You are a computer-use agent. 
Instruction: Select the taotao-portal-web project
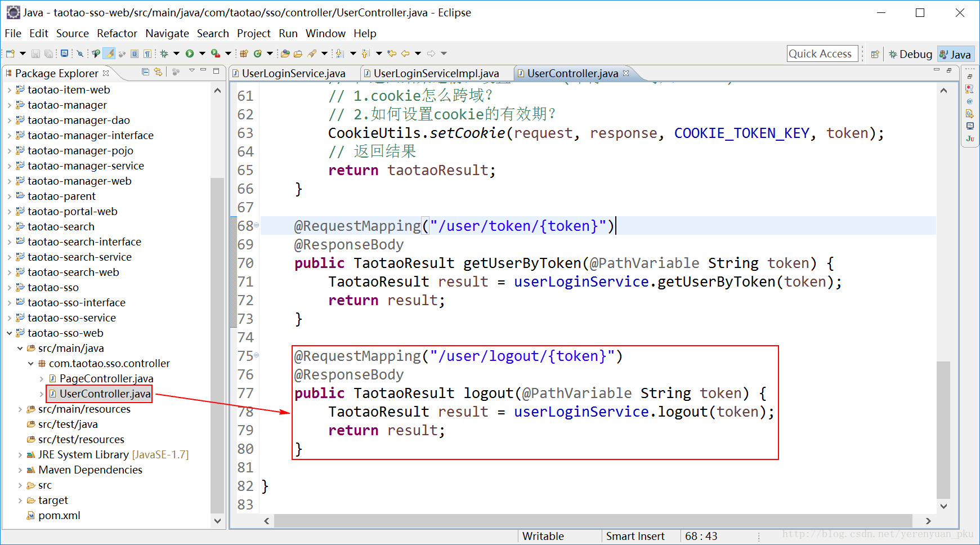[73, 211]
